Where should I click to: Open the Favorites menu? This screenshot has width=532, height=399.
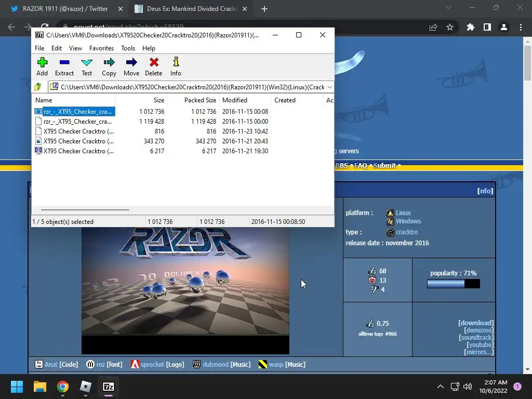pyautogui.click(x=101, y=48)
